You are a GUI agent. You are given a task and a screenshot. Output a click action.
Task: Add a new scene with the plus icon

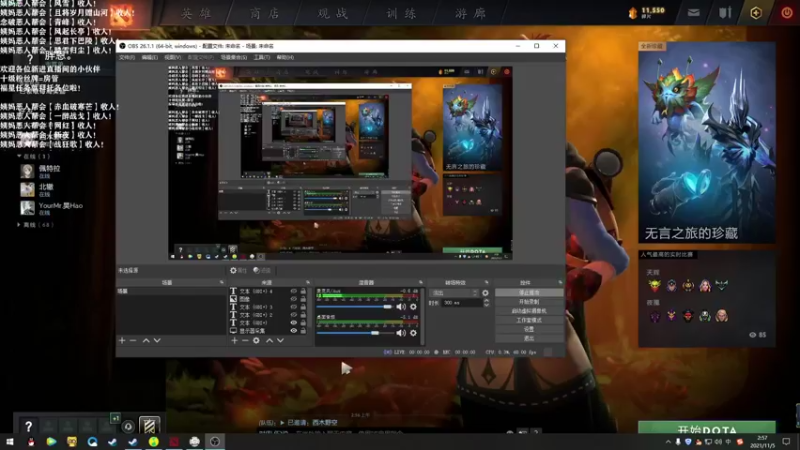click(122, 340)
